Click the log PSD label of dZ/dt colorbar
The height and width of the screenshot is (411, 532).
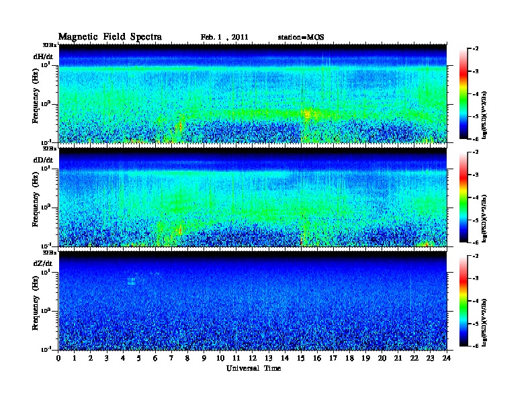[x=484, y=322]
